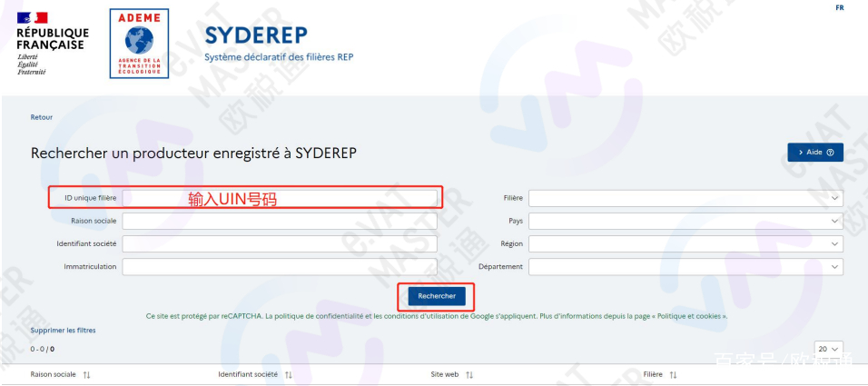Open the Filière dropdown

[686, 198]
